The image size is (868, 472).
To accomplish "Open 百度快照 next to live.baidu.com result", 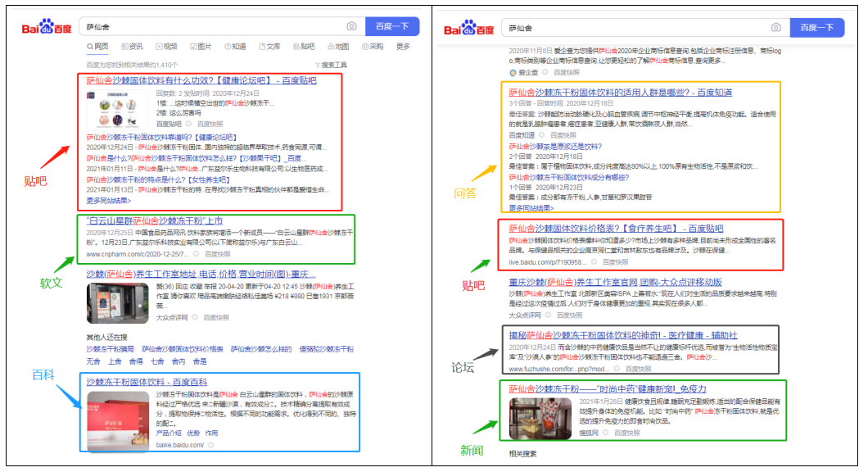I will [616, 262].
